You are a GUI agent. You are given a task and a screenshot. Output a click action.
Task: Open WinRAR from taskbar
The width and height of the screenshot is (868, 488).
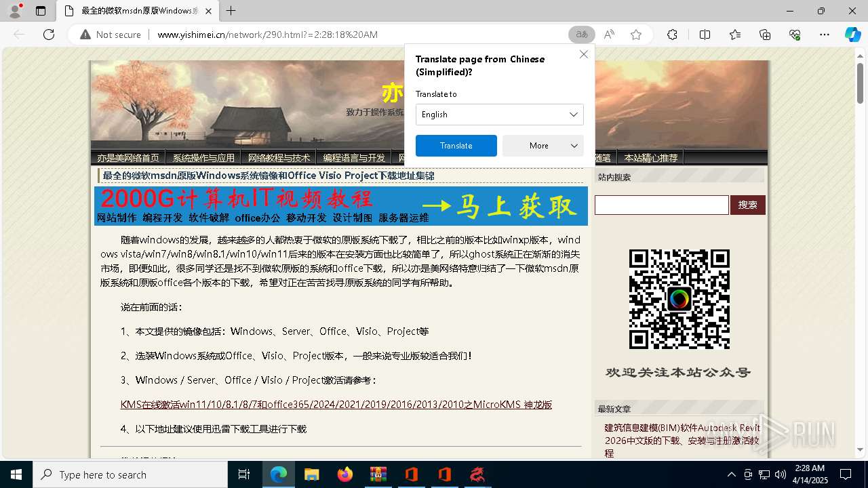(x=378, y=474)
